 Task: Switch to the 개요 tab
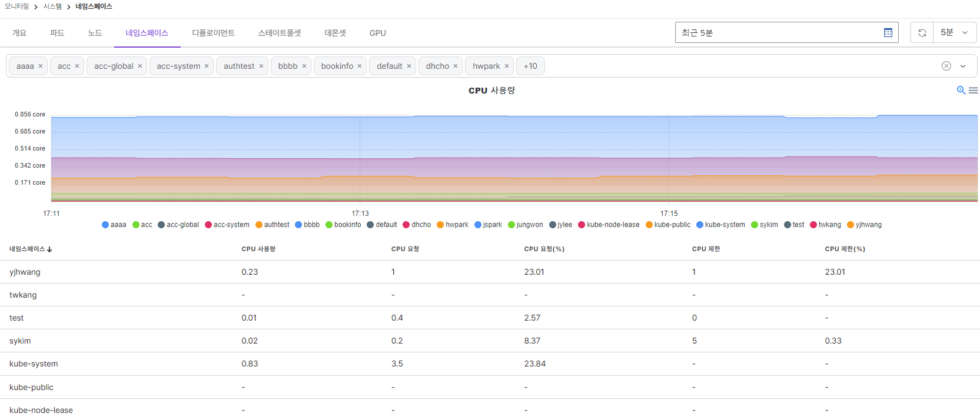point(19,33)
